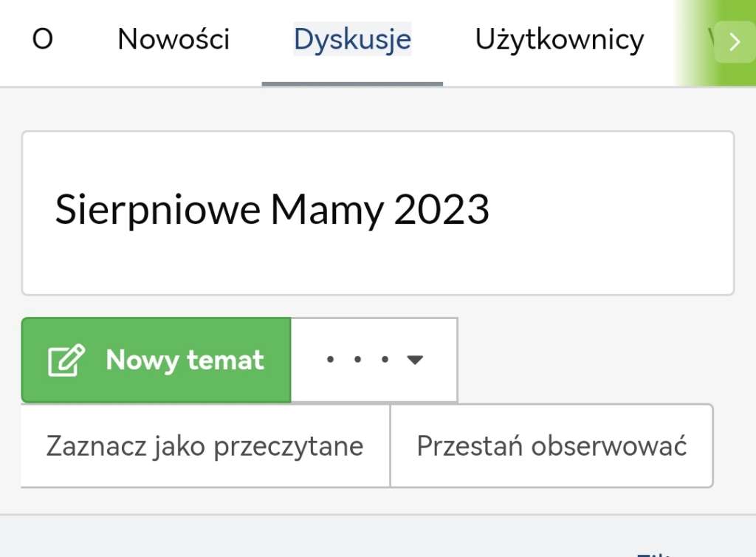Click the small down-caret triangle icon
The height and width of the screenshot is (557, 756).
tap(415, 360)
